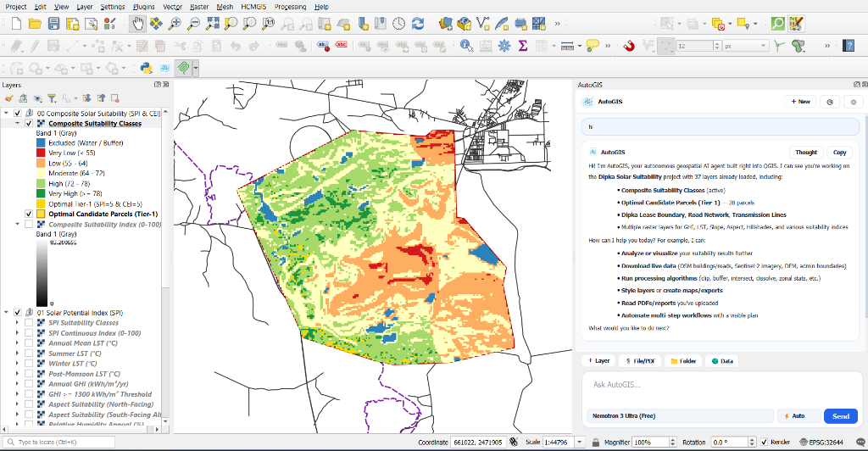
Task: Open the processing toolbox gear icon
Action: coord(504,46)
